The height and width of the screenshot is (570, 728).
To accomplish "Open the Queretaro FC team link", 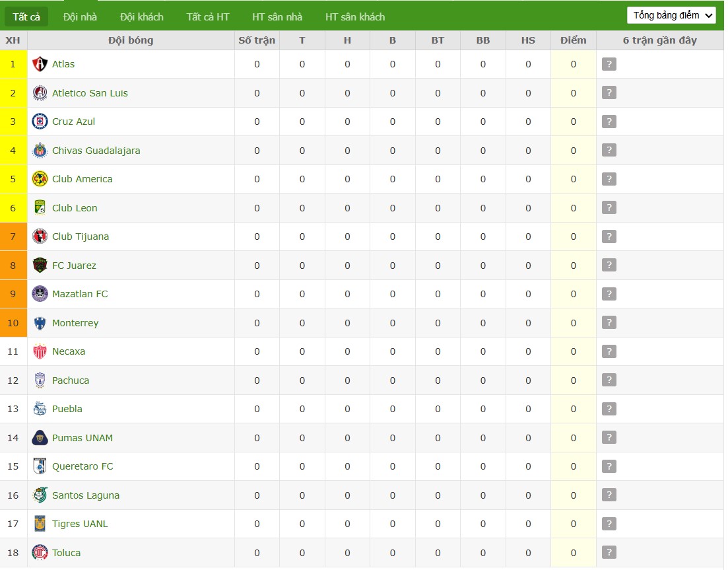I will click(83, 467).
